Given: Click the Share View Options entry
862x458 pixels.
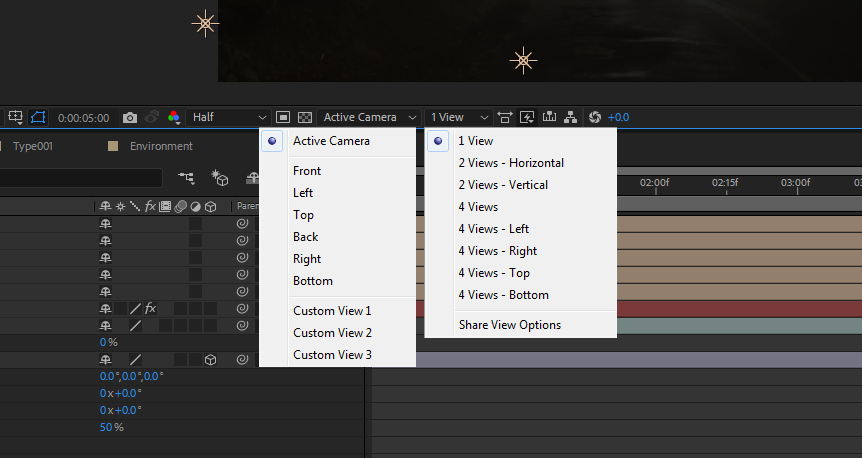Looking at the screenshot, I should tap(509, 325).
